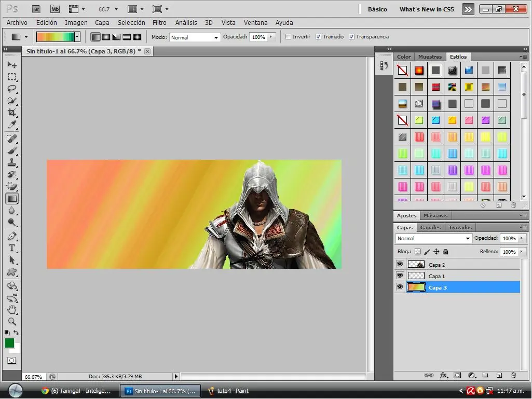Switch to What's New in CS5 workspace

427,9
